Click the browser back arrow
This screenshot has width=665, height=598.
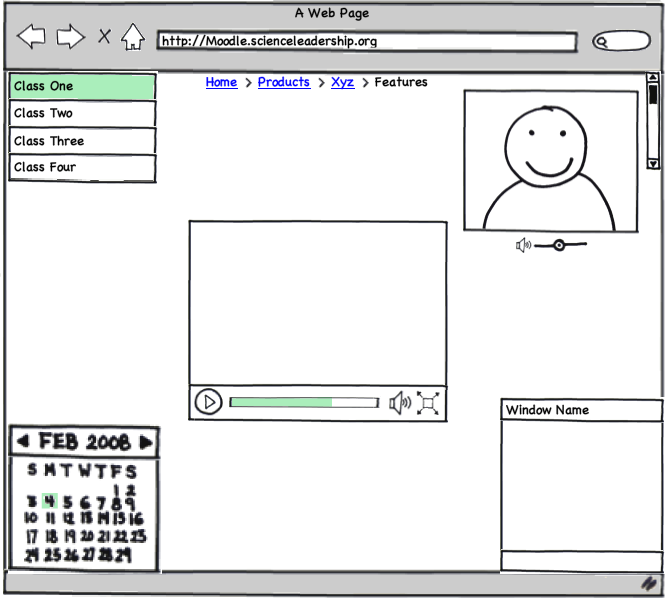[32, 38]
